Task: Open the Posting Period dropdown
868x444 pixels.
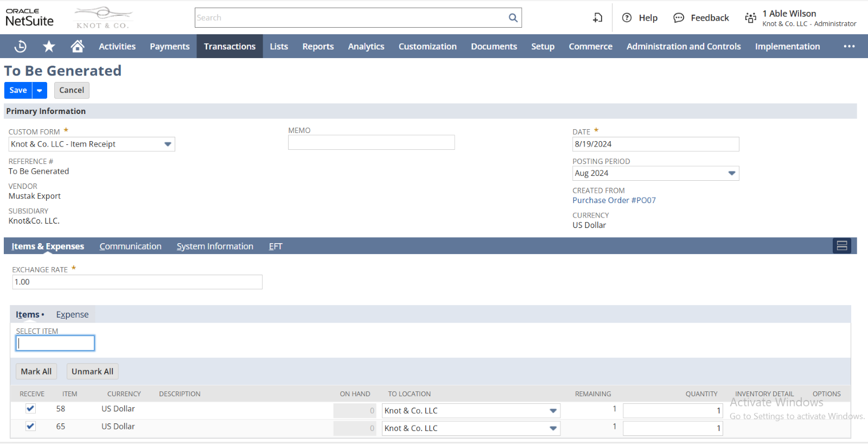Action: [x=731, y=173]
